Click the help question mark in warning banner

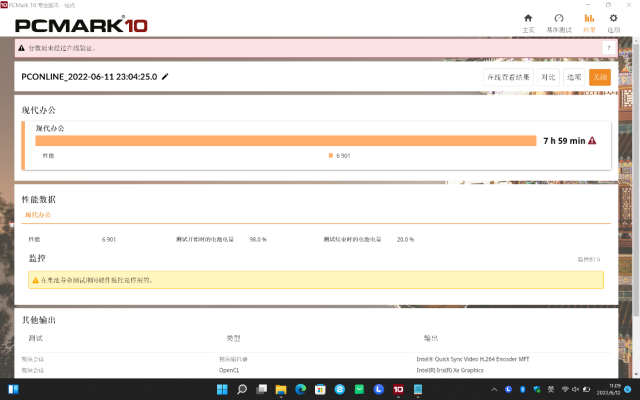609,48
